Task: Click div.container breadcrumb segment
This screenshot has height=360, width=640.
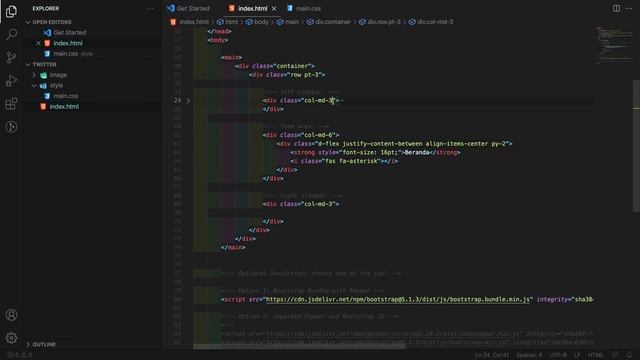Action: point(333,22)
